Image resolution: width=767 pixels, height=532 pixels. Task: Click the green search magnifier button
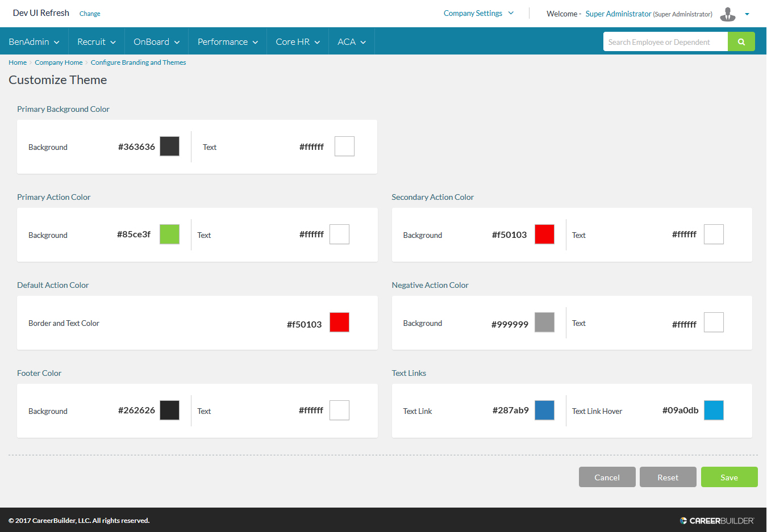point(741,42)
